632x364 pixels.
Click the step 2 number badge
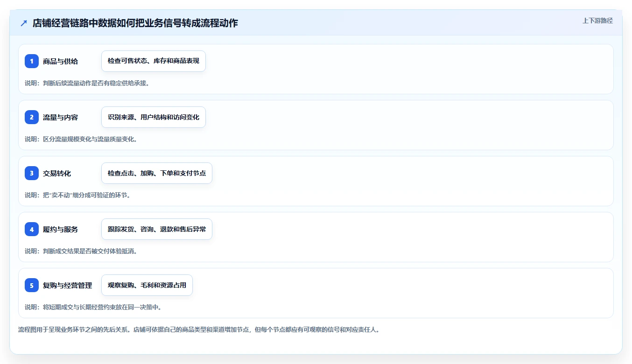[x=32, y=117]
